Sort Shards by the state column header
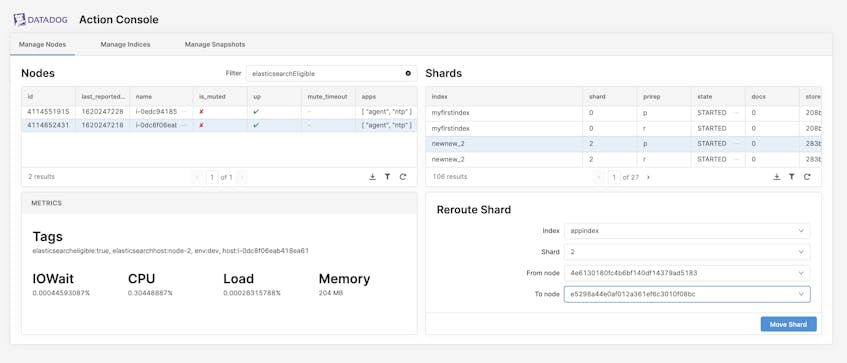Viewport: 847px width, 363px height. click(718, 96)
